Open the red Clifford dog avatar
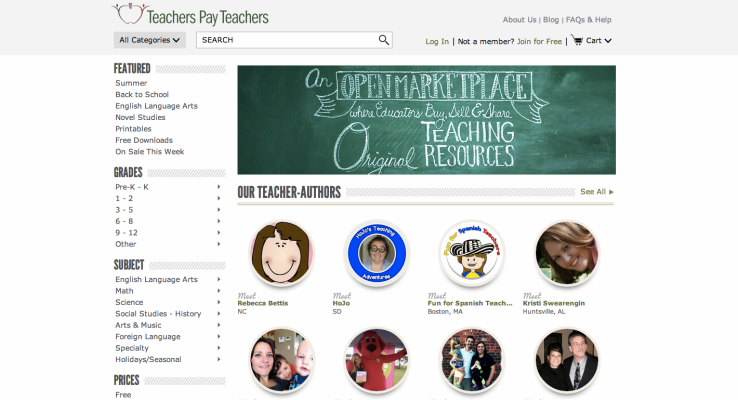 click(377, 360)
